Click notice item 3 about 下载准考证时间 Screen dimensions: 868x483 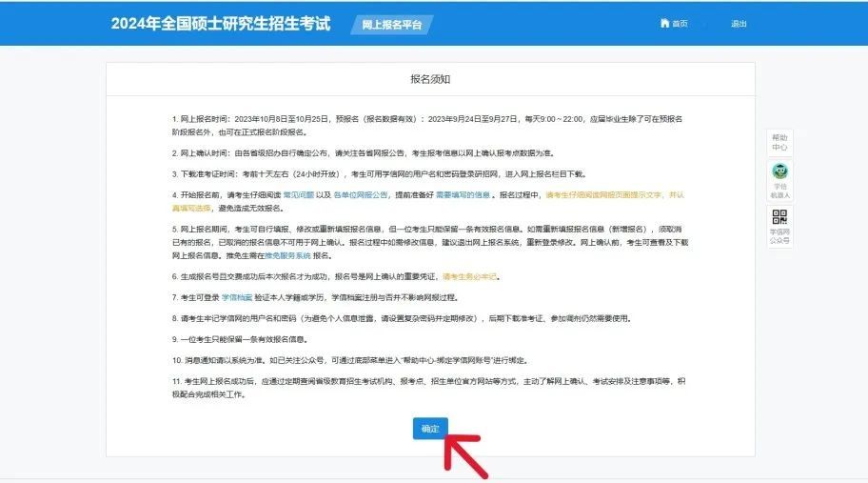point(379,173)
